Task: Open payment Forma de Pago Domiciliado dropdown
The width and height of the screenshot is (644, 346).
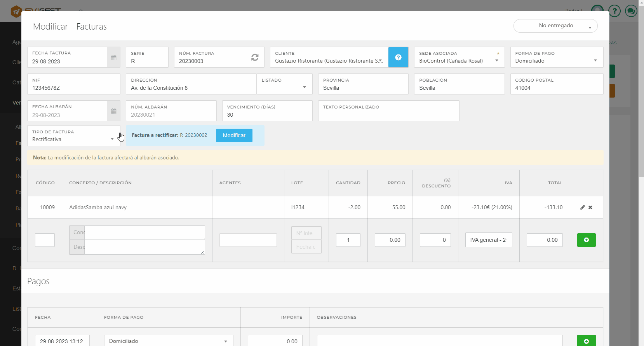Action: tap(168, 341)
